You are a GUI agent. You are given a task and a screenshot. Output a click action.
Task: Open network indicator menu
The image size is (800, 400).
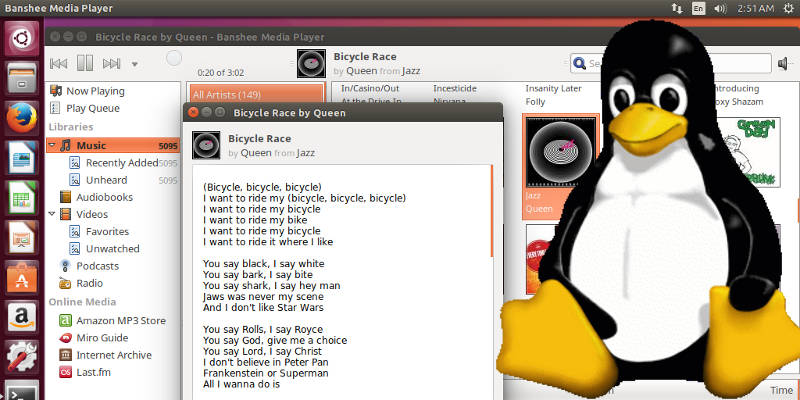point(677,8)
